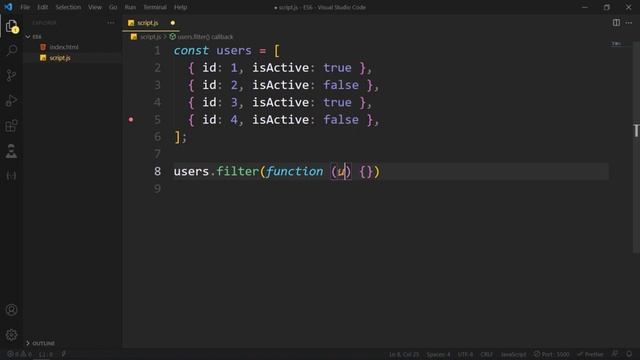Click the Split Editor icon
This screenshot has height=360, width=640.
616,23
